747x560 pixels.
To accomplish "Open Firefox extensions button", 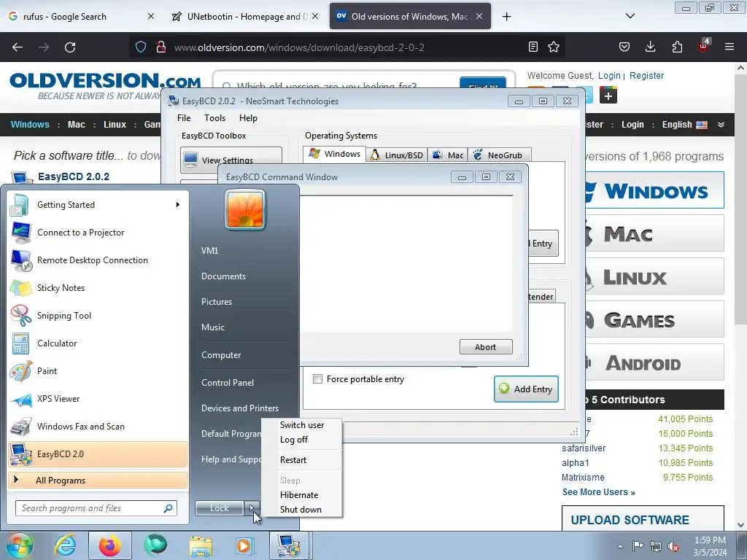I will (x=677, y=47).
